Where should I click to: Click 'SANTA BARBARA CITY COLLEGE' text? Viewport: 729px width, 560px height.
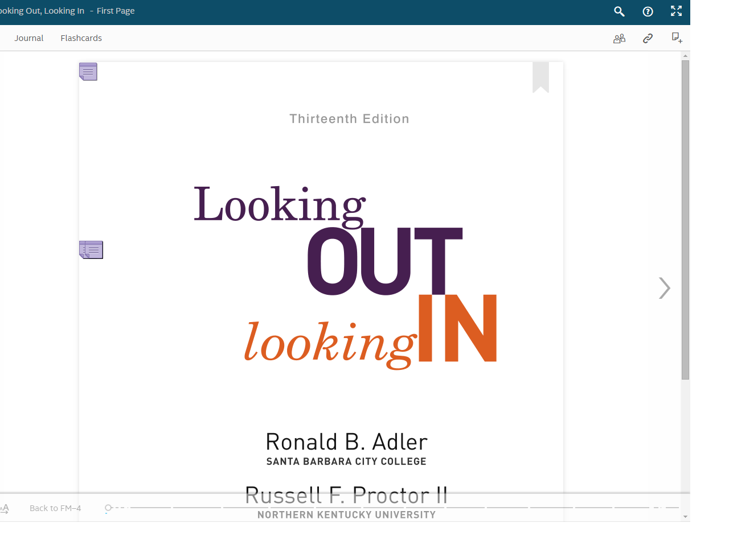pyautogui.click(x=346, y=462)
